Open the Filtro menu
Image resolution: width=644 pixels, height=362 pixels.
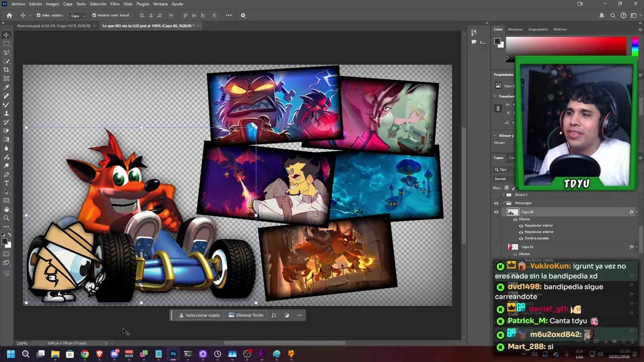click(115, 4)
